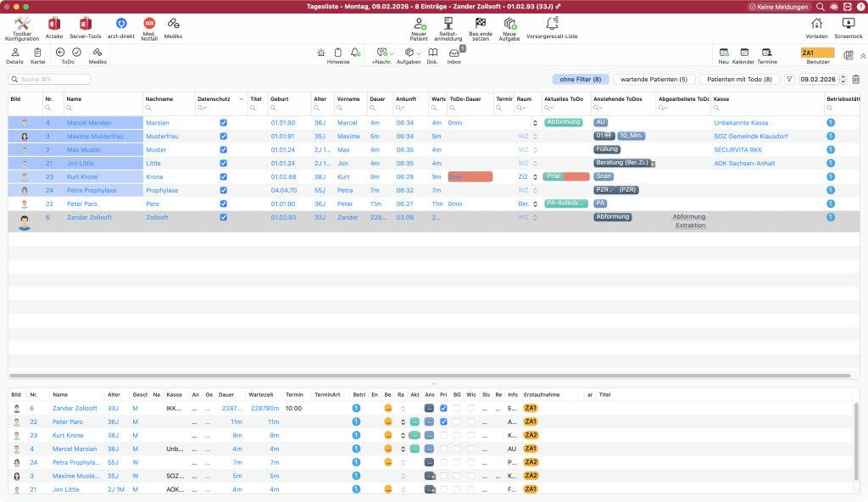Toggle Pri checkbox for Zander Zollsoft

[443, 409]
